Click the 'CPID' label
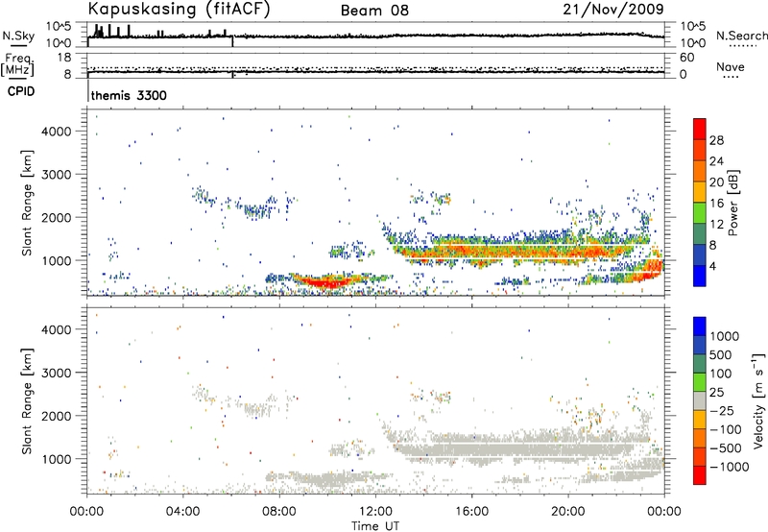768x532 pixels. pos(21,91)
